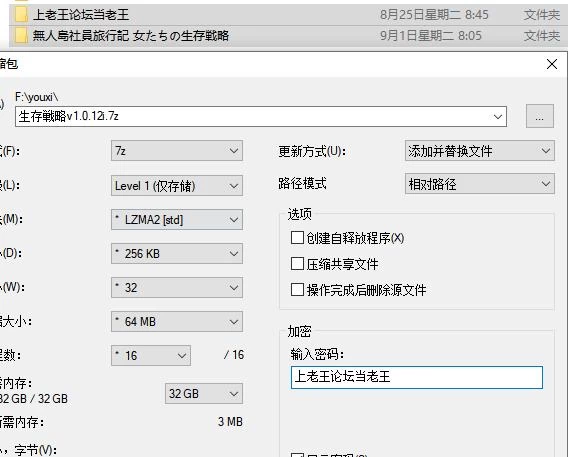The image size is (568, 457).
Task: Open the LZMA2 [std] method dropdown
Action: [177, 219]
